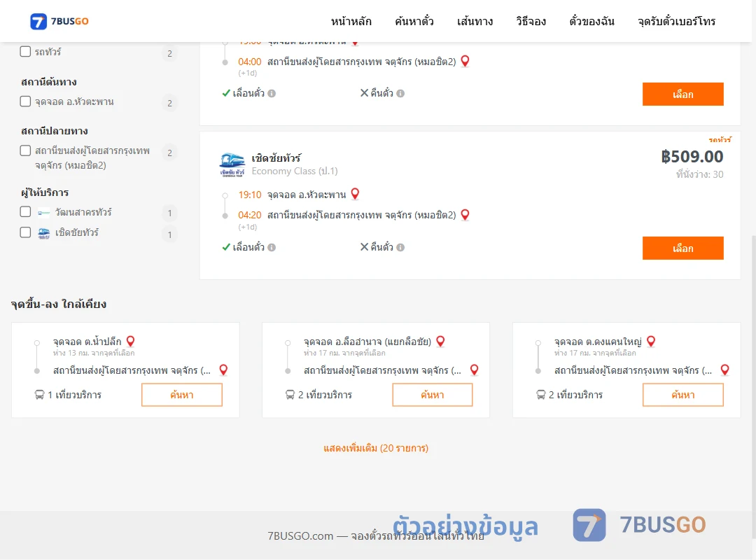Click the เชิดชัยทัวร์ operator logo in trip card
The width and height of the screenshot is (756, 560).
coord(232,164)
